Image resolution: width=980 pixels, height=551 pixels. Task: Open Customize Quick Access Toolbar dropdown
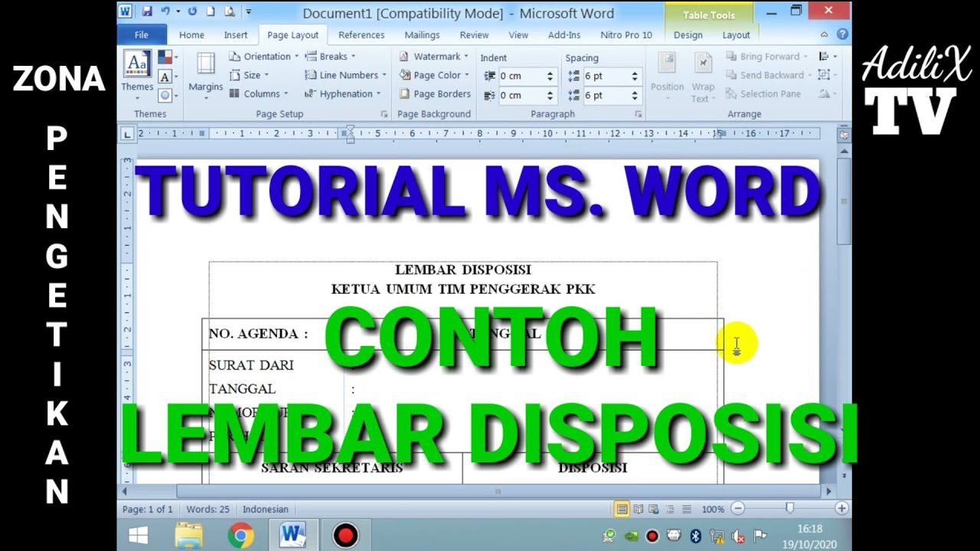click(249, 11)
